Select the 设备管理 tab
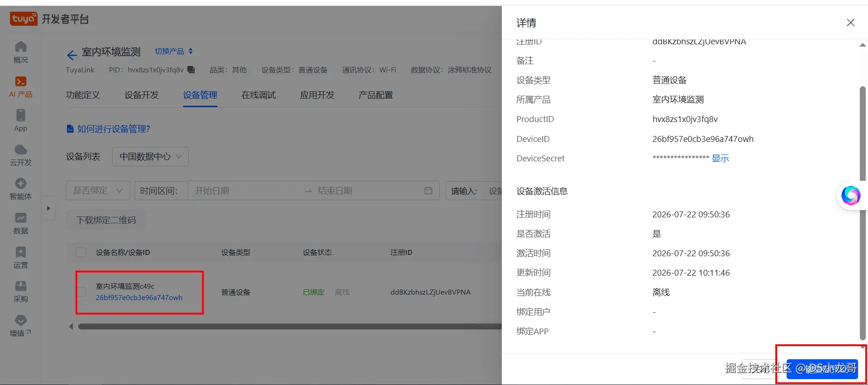868x385 pixels. click(x=200, y=95)
